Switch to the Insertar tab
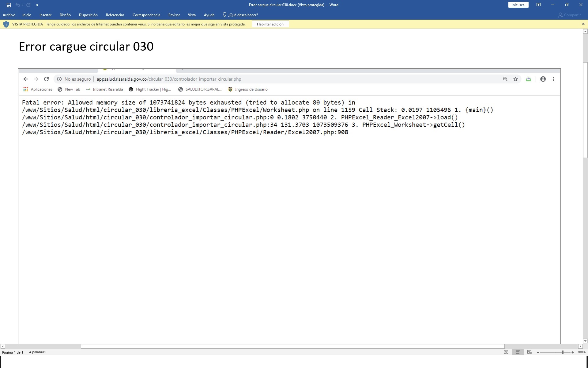This screenshot has height=368, width=588. click(x=45, y=15)
